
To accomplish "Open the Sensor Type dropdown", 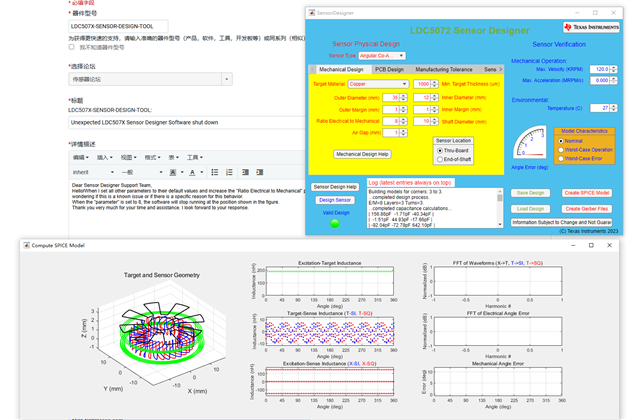I will [382, 56].
